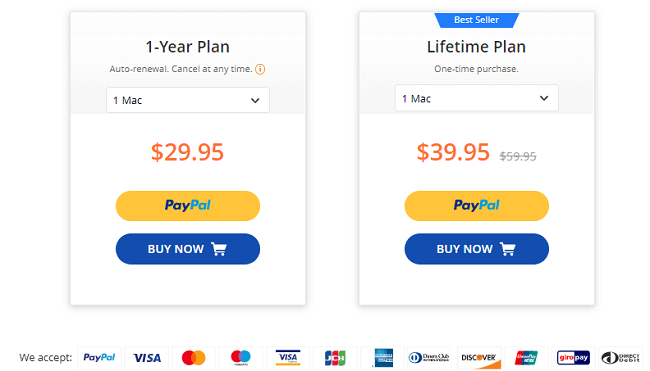Click the Mastercard payment icon

point(194,357)
